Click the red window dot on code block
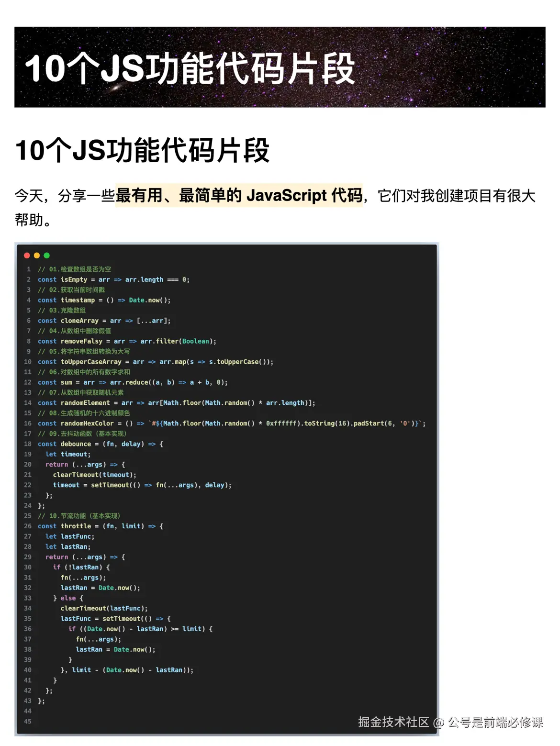560x746 pixels. (x=27, y=255)
